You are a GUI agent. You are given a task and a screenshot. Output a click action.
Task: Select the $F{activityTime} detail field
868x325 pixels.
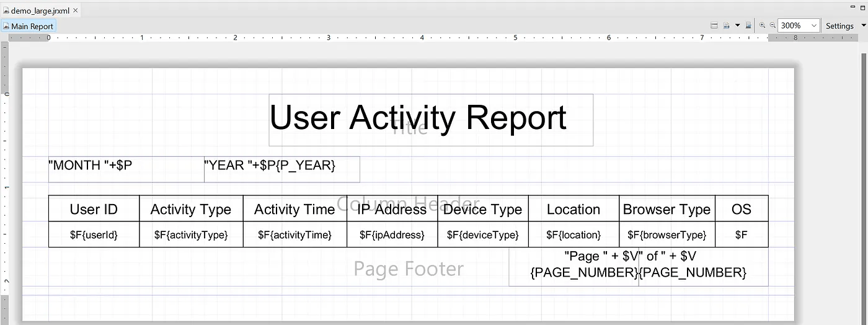point(294,234)
